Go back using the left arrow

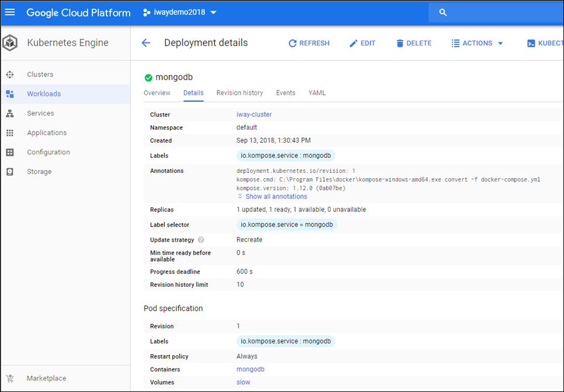(146, 43)
